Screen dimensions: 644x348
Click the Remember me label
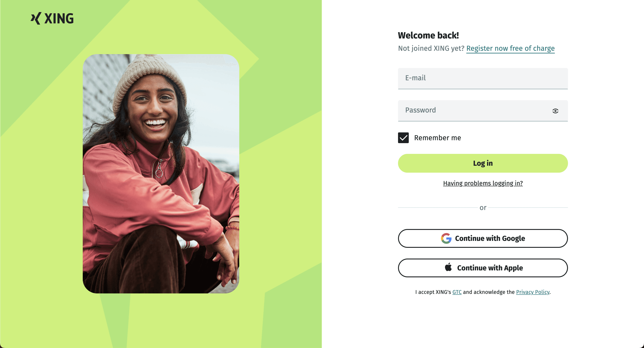pos(437,138)
